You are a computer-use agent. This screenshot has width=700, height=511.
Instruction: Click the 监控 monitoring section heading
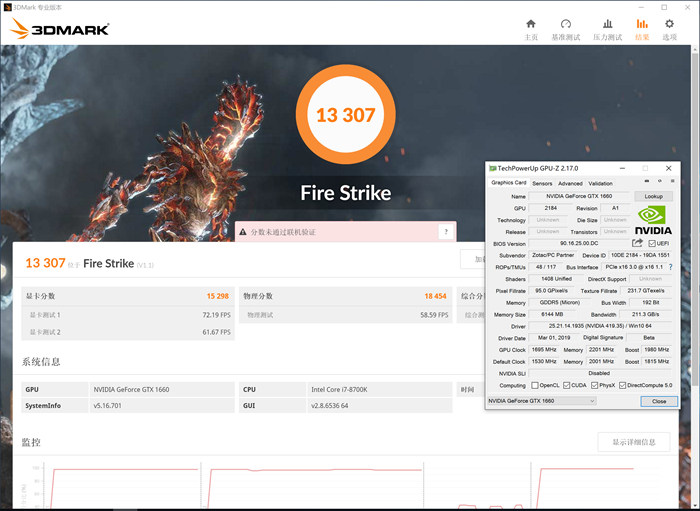[x=31, y=442]
